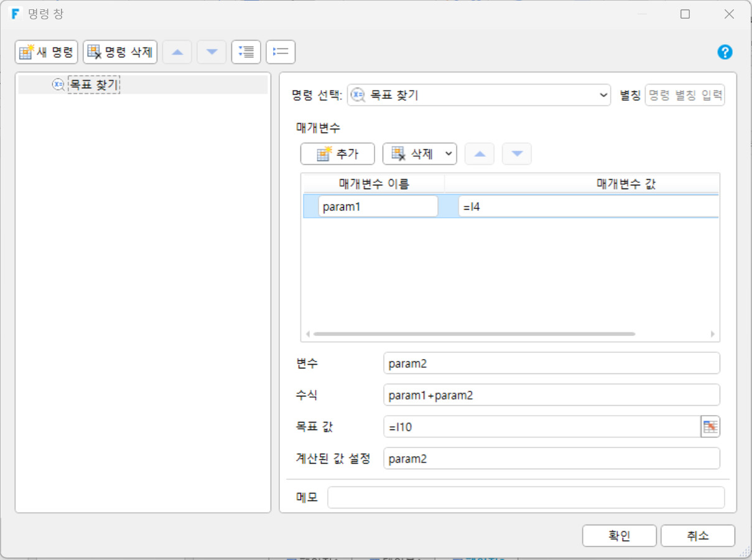Click the 추가 button to add a parameter

338,154
